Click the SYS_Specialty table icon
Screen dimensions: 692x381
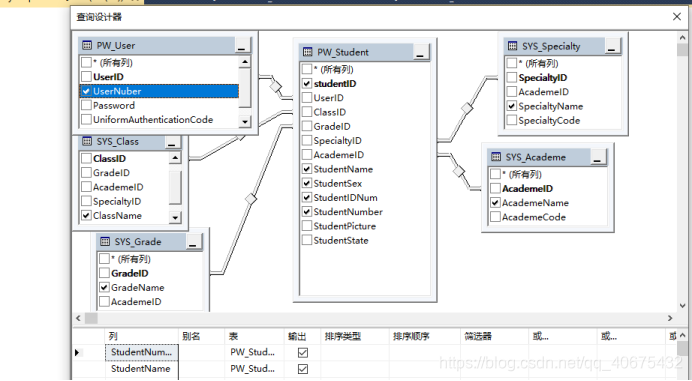click(x=512, y=46)
